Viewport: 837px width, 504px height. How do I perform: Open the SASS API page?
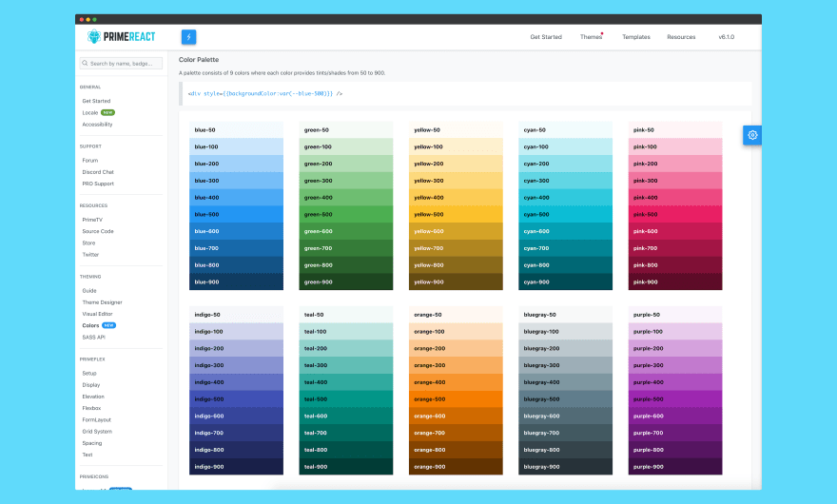[93, 338]
